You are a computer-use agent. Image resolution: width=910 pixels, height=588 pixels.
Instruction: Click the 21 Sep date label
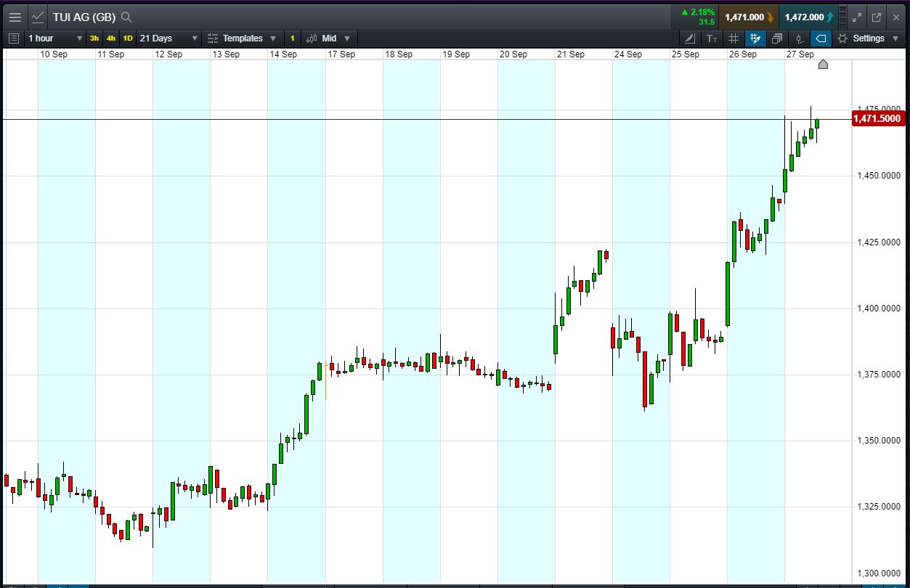(571, 54)
